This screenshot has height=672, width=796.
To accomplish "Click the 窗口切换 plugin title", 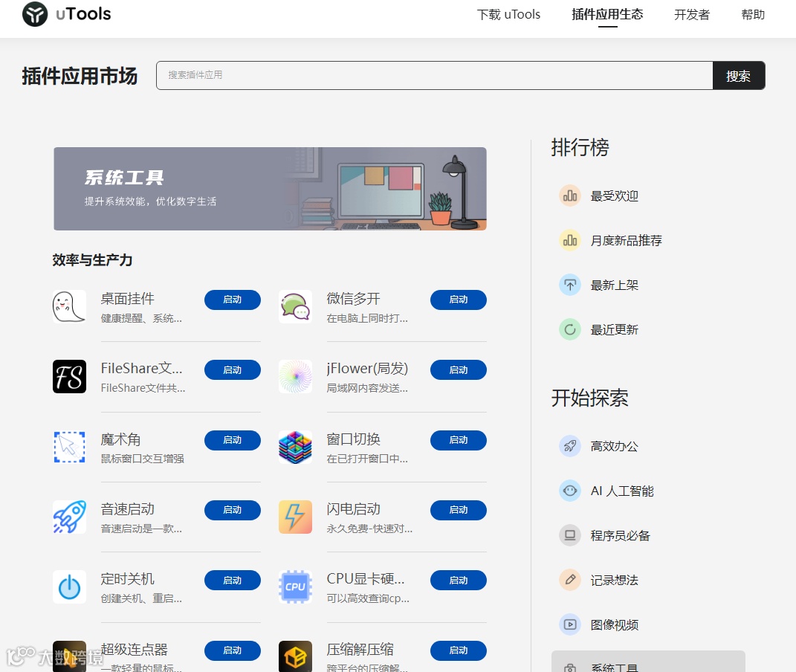I will 353,439.
